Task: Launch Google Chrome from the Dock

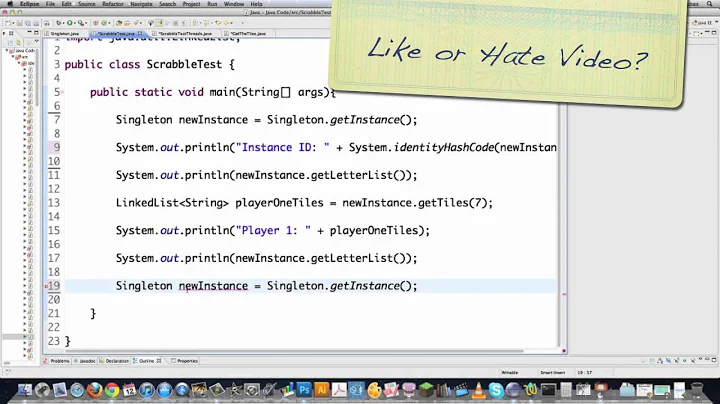Action: pos(112,390)
